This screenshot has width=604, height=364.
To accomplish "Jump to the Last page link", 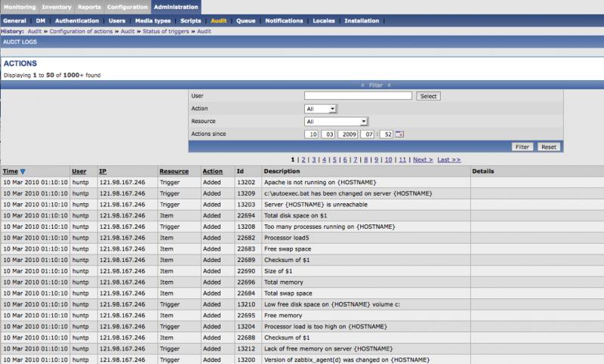I will point(448,160).
